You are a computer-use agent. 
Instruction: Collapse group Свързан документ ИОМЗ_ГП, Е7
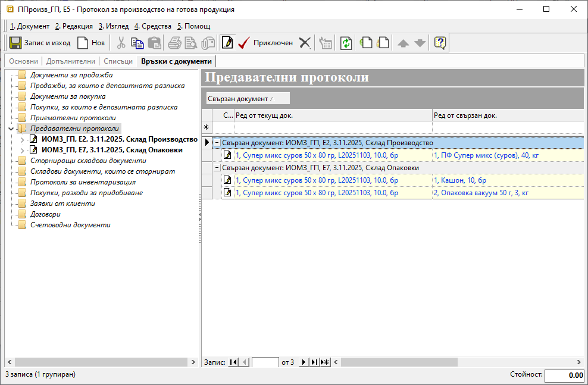click(x=217, y=168)
